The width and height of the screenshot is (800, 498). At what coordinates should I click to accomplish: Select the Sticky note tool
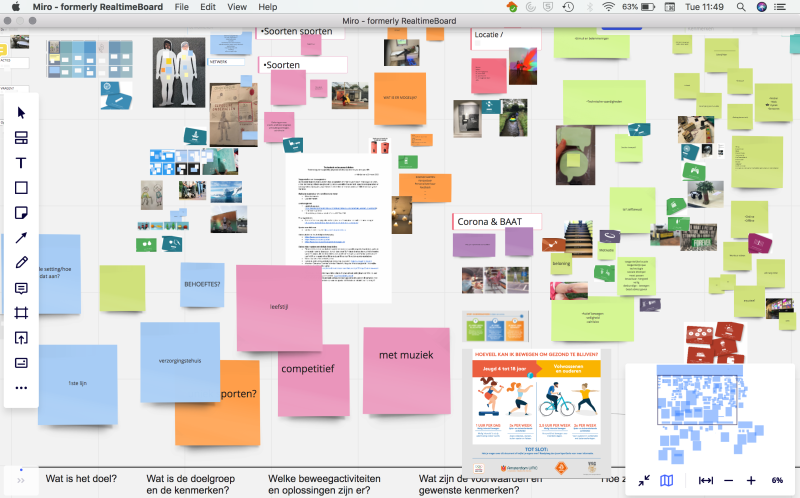pyautogui.click(x=22, y=213)
